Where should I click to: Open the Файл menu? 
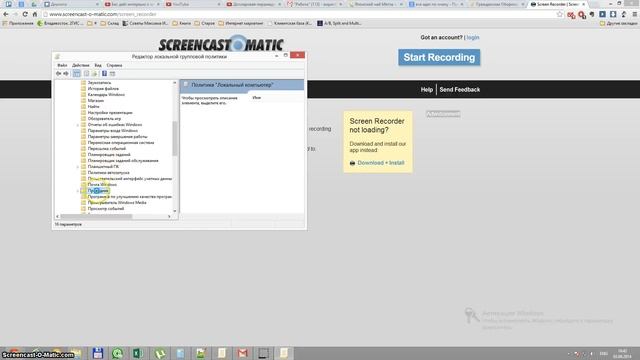point(62,65)
